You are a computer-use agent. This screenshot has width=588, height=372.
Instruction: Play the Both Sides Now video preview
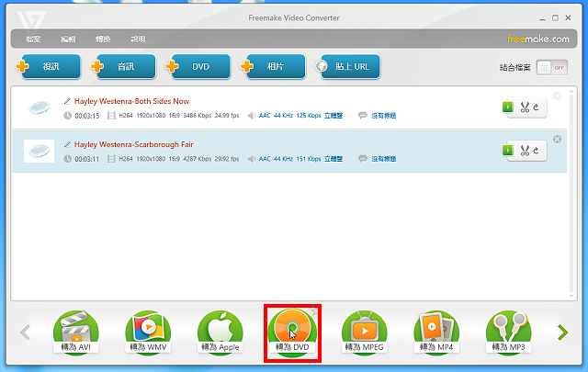(x=508, y=107)
